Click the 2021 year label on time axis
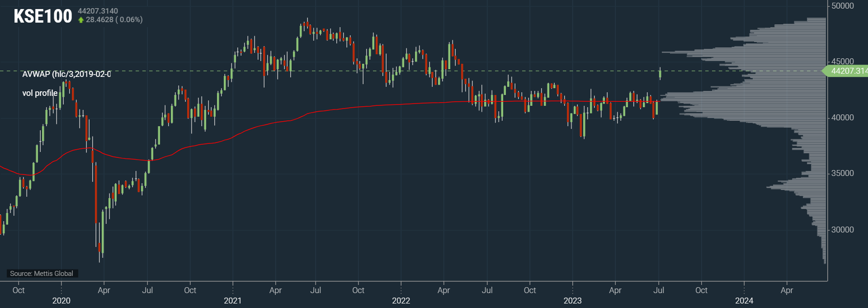The width and height of the screenshot is (868, 308). click(x=233, y=301)
